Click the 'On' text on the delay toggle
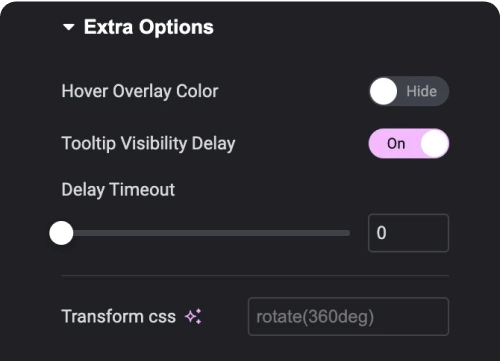This screenshot has height=361, width=500. click(x=396, y=144)
